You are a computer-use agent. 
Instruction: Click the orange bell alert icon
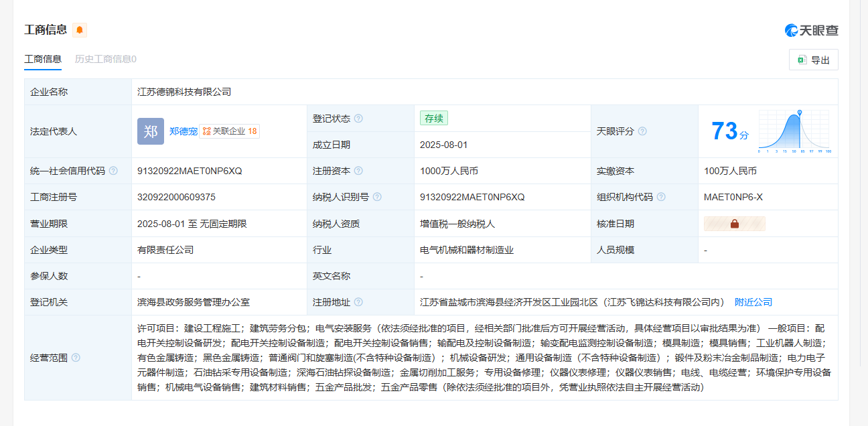click(x=80, y=30)
